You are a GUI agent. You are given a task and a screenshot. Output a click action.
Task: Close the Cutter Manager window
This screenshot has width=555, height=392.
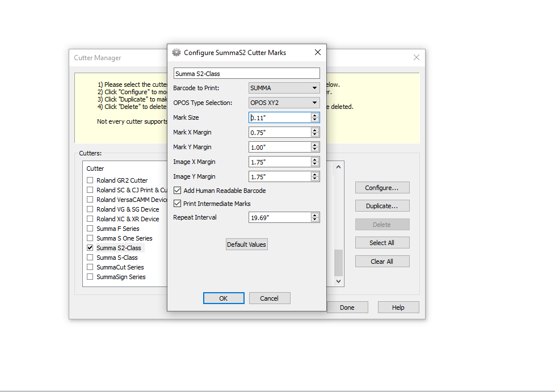pyautogui.click(x=417, y=57)
